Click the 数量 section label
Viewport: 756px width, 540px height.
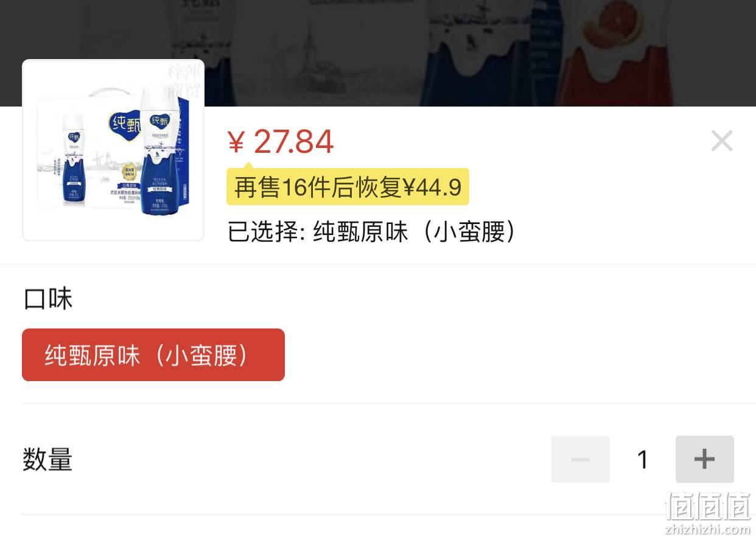pyautogui.click(x=48, y=460)
